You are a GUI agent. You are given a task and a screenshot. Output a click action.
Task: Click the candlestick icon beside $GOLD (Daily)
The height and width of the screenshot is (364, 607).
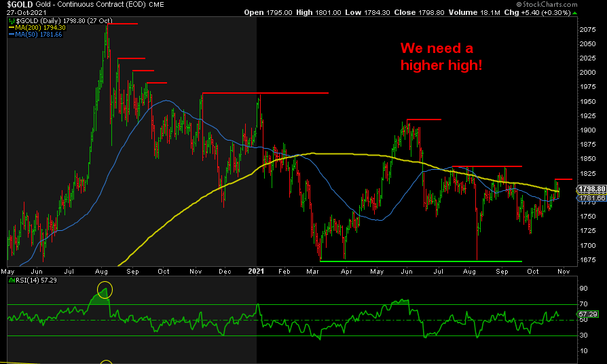point(11,22)
